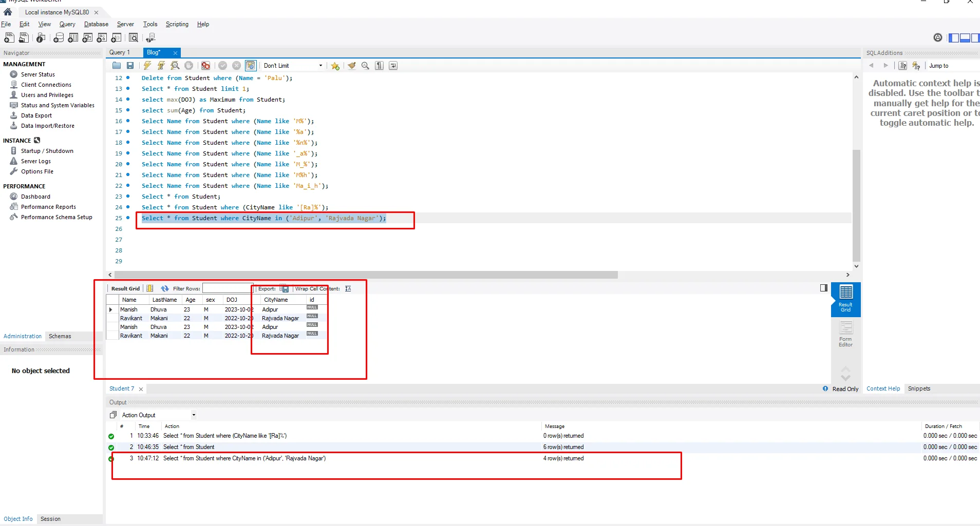Click the Filter Rows input field
The image size is (980, 526).
coord(227,288)
